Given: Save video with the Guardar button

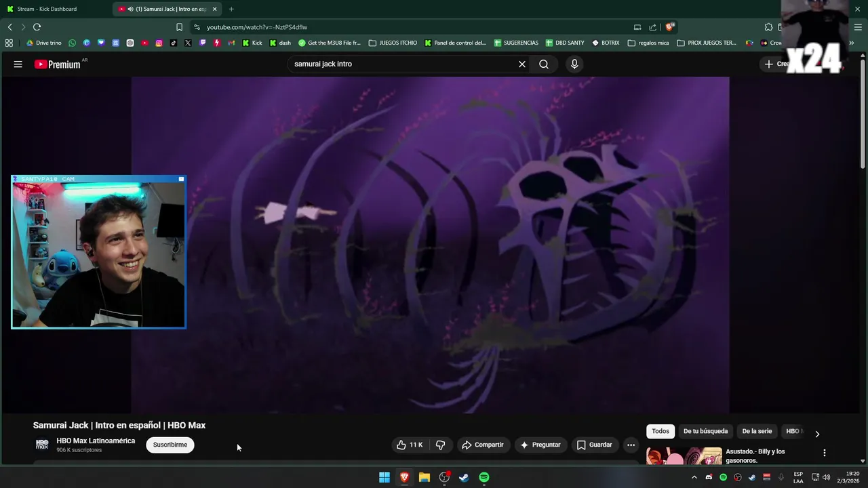Looking at the screenshot, I should click(x=595, y=445).
